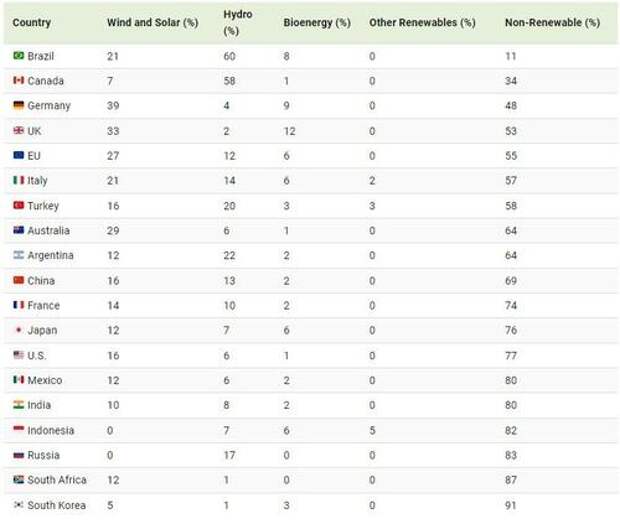
Task: Click the South Africa flag icon
Action: 18,480
